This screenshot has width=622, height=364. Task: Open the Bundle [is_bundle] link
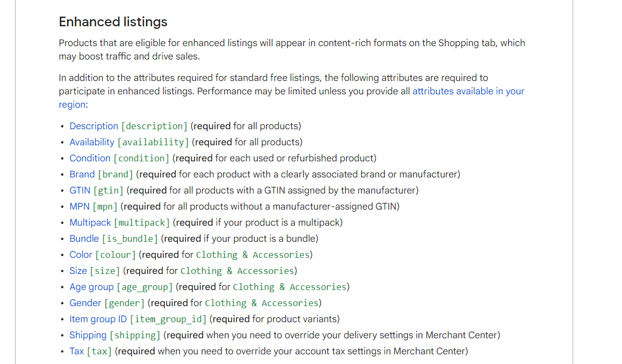point(113,239)
